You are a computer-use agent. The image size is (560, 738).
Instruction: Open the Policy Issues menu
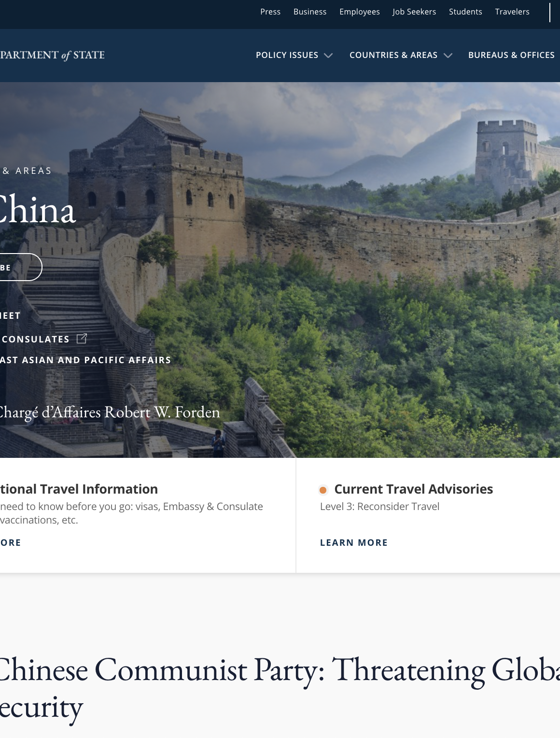tap(287, 55)
